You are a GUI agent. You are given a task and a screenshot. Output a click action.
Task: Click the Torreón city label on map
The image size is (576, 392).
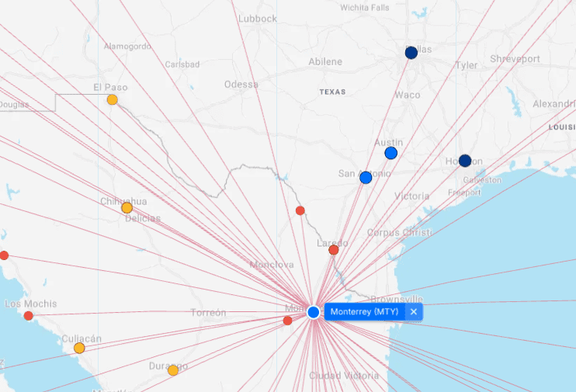(x=208, y=313)
